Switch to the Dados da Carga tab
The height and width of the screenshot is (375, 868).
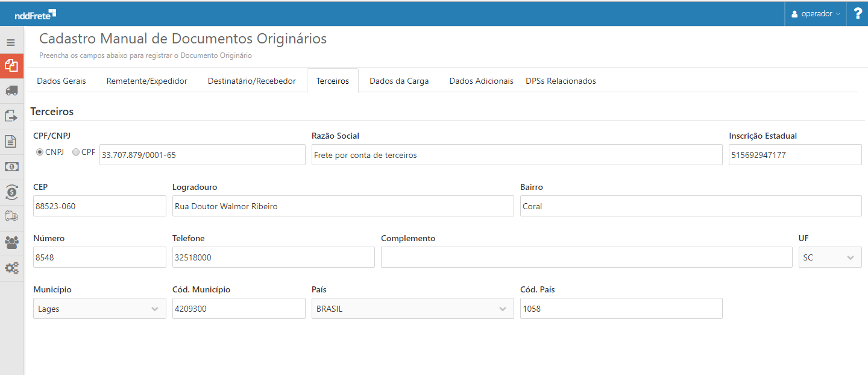click(399, 81)
